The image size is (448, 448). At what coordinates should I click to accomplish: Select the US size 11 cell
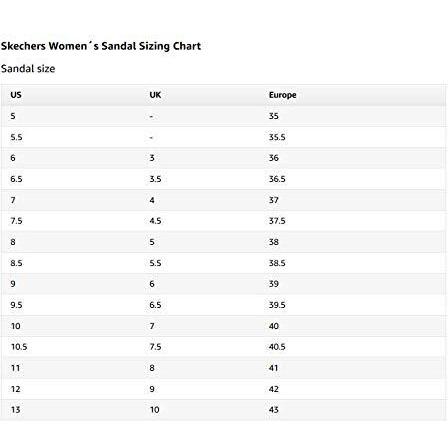pos(16,368)
